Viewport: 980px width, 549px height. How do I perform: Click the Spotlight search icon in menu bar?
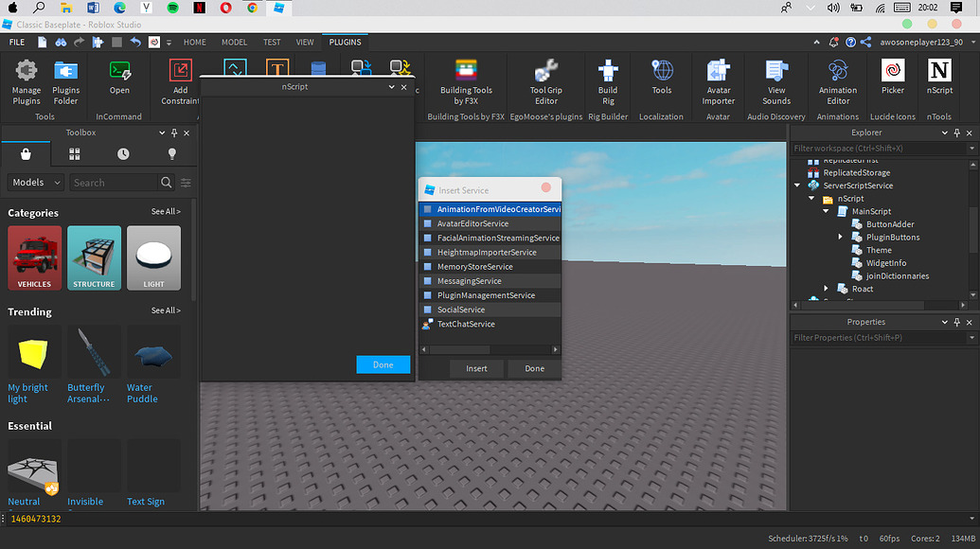[x=39, y=8]
